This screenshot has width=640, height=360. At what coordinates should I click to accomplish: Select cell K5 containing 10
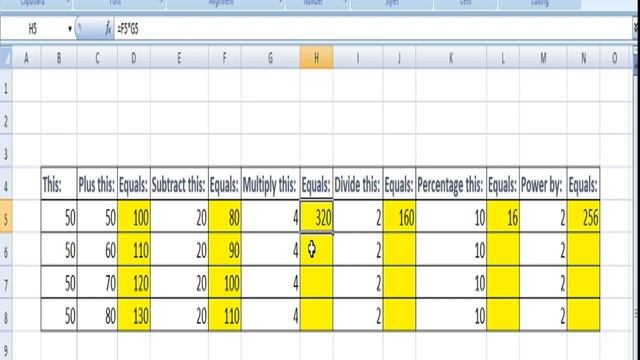pos(451,216)
